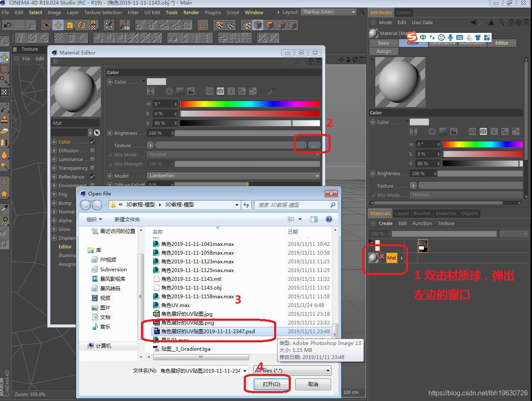Image resolution: width=532 pixels, height=401 pixels.
Task: Click Hue rainbow slider in Material Editor
Action: tap(250, 104)
